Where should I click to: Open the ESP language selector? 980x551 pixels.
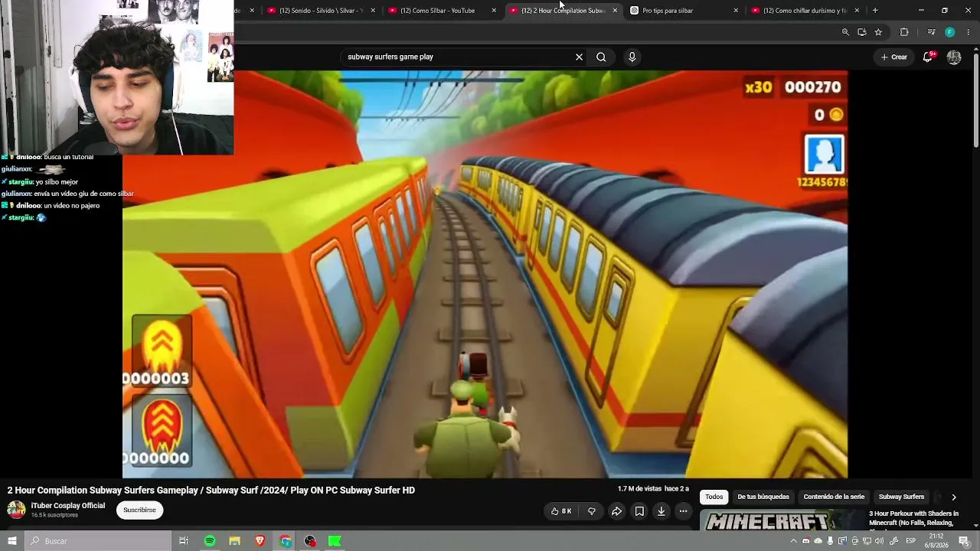pyautogui.click(x=911, y=541)
